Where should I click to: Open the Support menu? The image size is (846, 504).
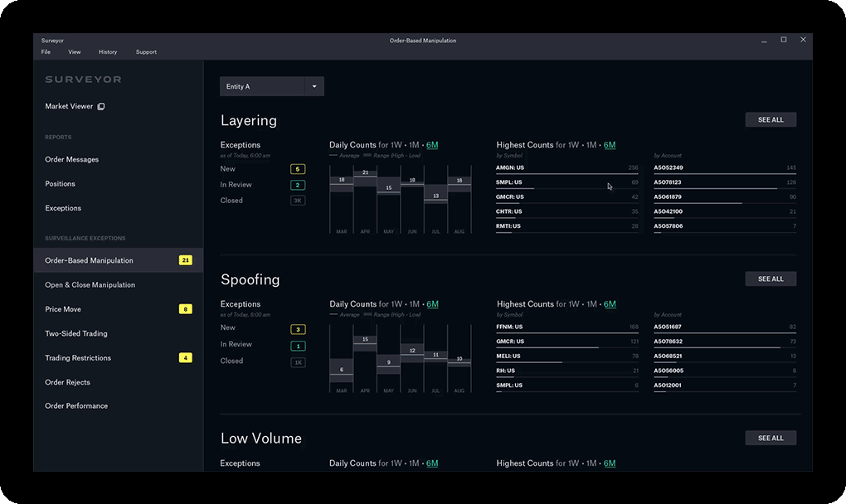click(x=146, y=51)
